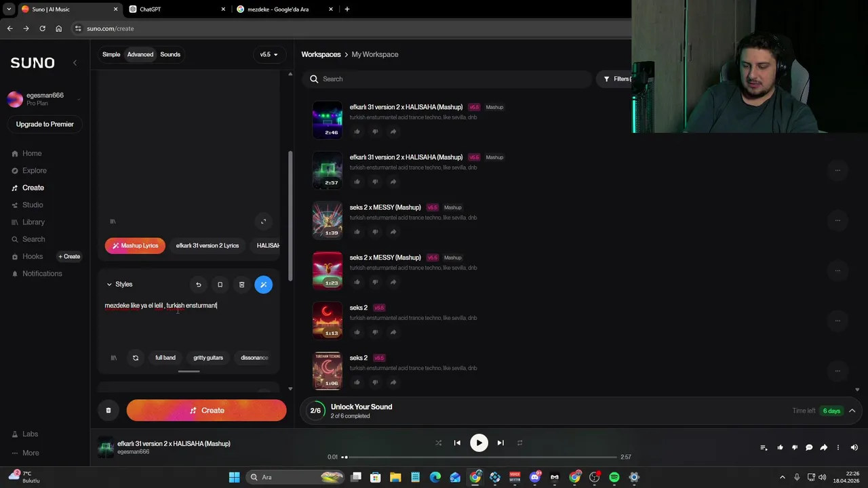Clear the Styles field with trash icon
This screenshot has height=488, width=868.
pyautogui.click(x=241, y=285)
